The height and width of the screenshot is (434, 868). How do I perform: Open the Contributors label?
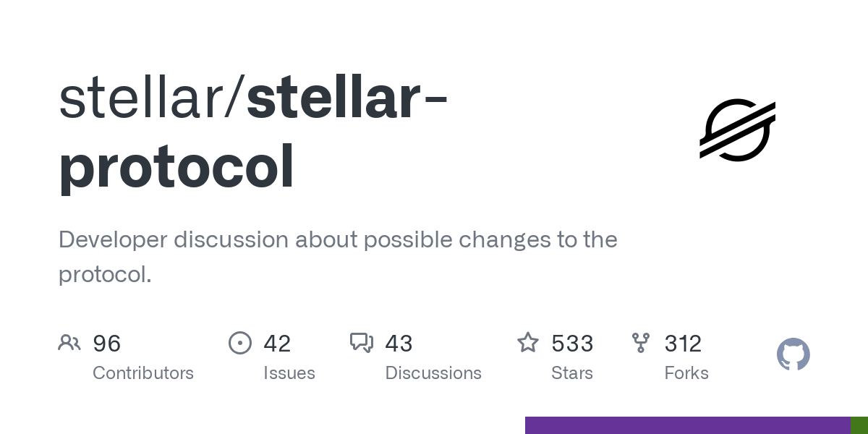pyautogui.click(x=143, y=373)
